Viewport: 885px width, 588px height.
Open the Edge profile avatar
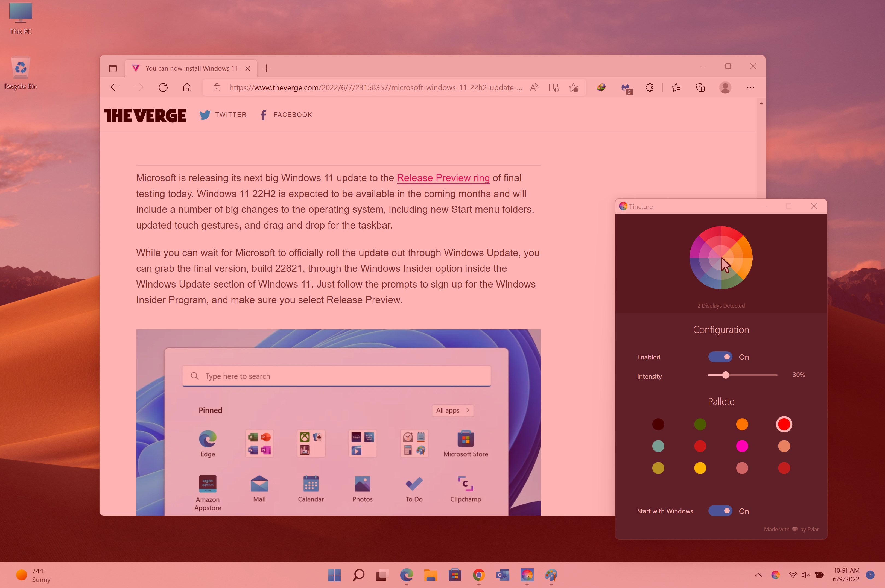pyautogui.click(x=725, y=87)
